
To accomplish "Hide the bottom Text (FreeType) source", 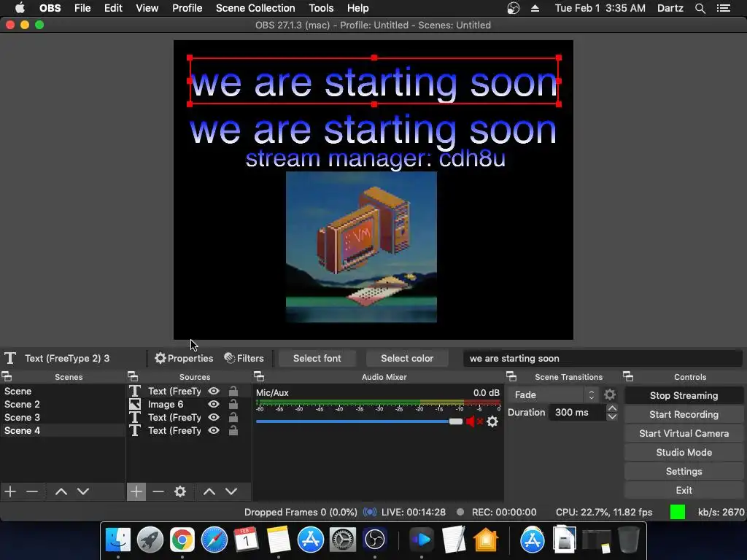I will click(x=214, y=430).
